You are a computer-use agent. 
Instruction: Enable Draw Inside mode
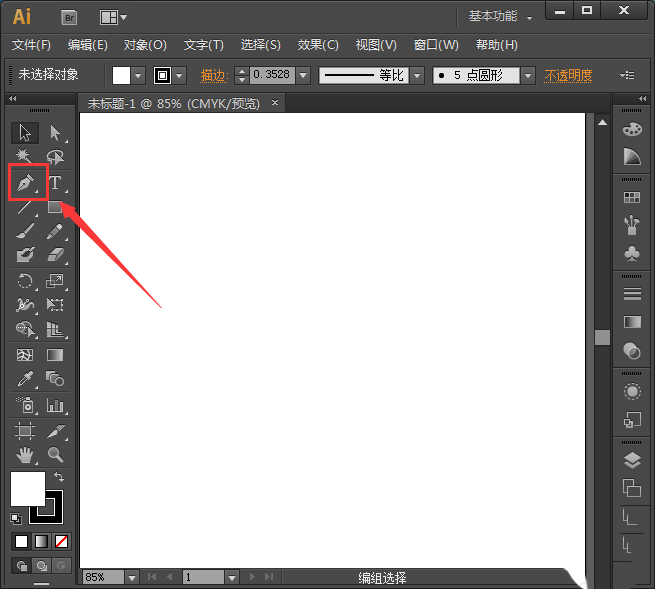(61, 566)
